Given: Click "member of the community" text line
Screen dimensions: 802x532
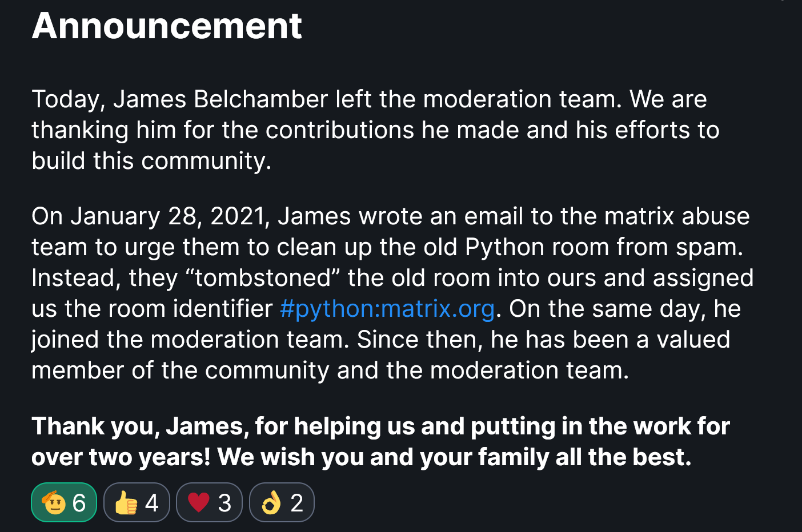Looking at the screenshot, I should point(180,370).
